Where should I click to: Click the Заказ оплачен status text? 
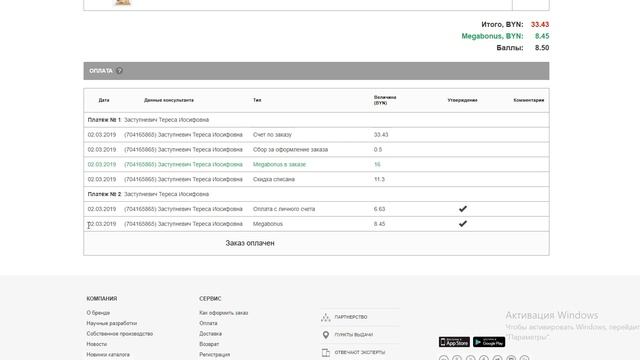pos(250,243)
